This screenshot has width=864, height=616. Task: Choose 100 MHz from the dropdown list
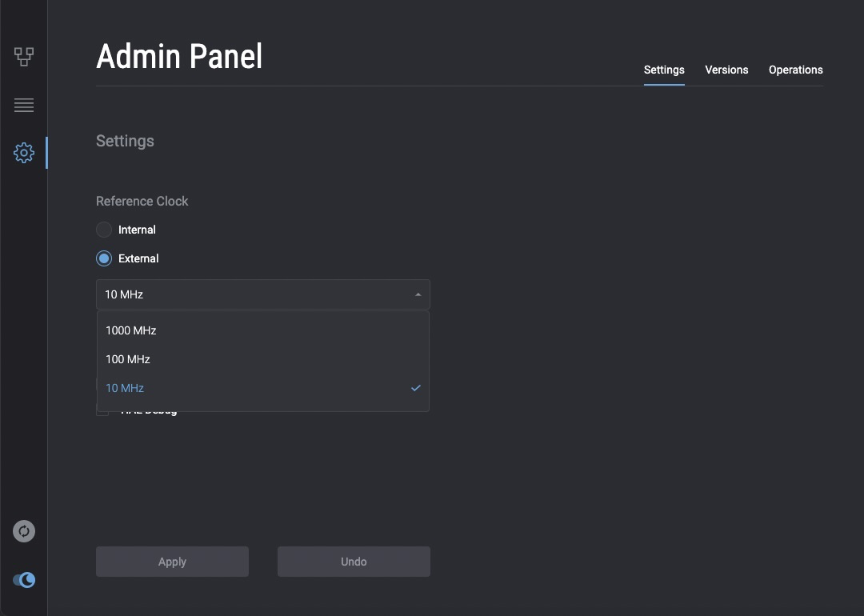click(128, 359)
